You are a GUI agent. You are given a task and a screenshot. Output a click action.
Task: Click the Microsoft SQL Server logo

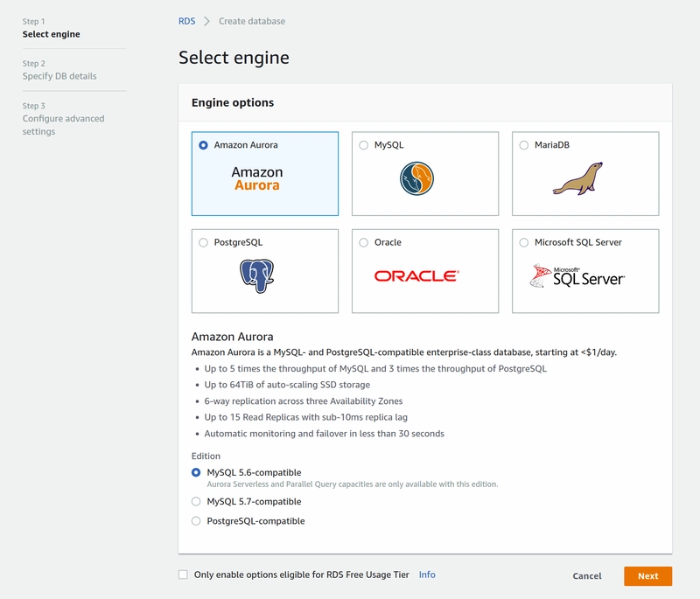tap(577, 275)
